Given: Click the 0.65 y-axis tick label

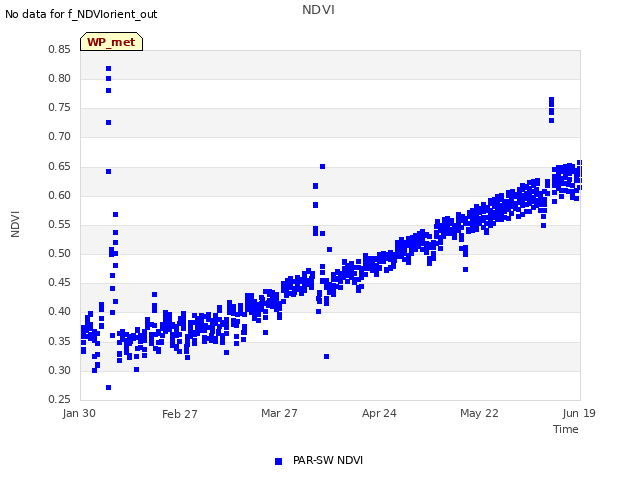Looking at the screenshot, I should (59, 167).
